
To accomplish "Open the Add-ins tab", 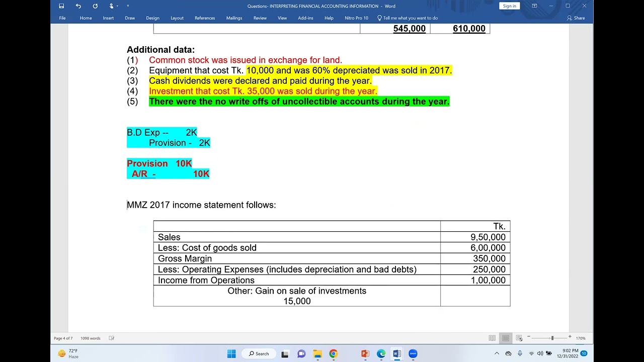I will click(305, 18).
